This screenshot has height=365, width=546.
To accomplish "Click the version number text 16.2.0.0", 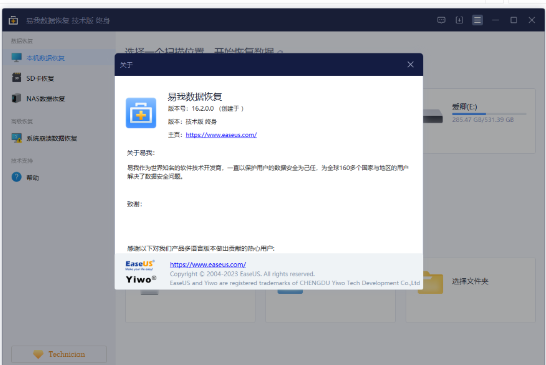I will click(203, 109).
